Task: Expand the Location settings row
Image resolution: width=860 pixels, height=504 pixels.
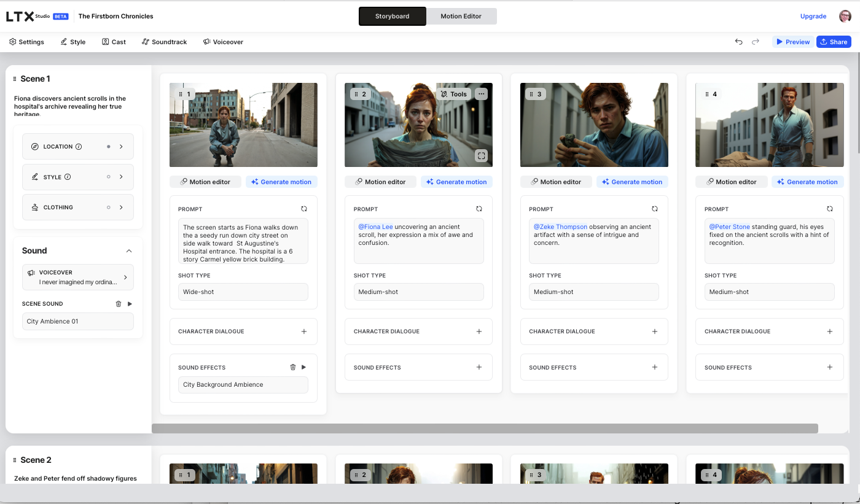Action: click(121, 147)
